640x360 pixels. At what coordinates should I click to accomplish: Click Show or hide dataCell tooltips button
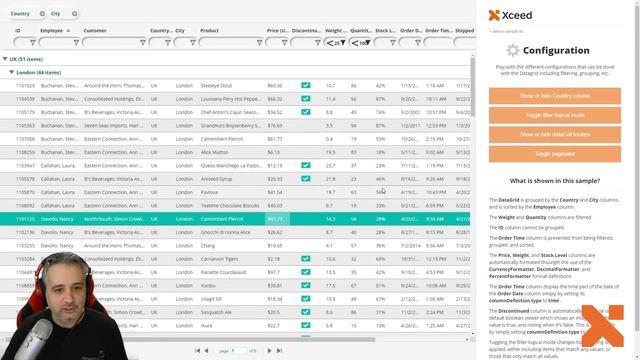[x=555, y=134]
